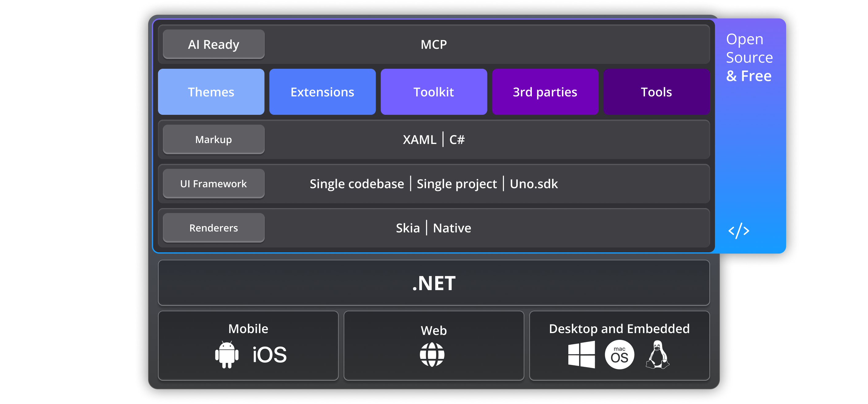Click the Open Source & Free panel
868x404 pixels.
coord(749,57)
